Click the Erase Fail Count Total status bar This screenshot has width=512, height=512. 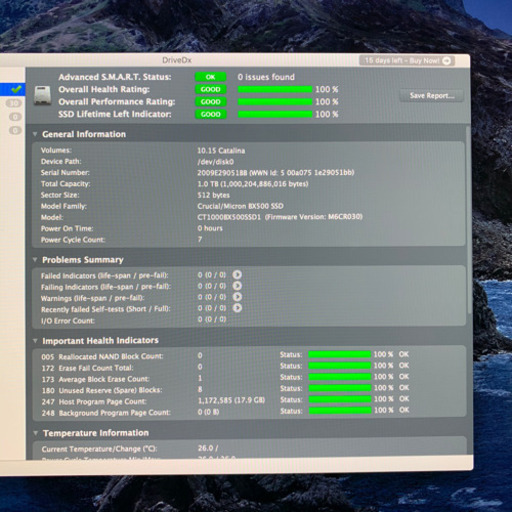(339, 366)
